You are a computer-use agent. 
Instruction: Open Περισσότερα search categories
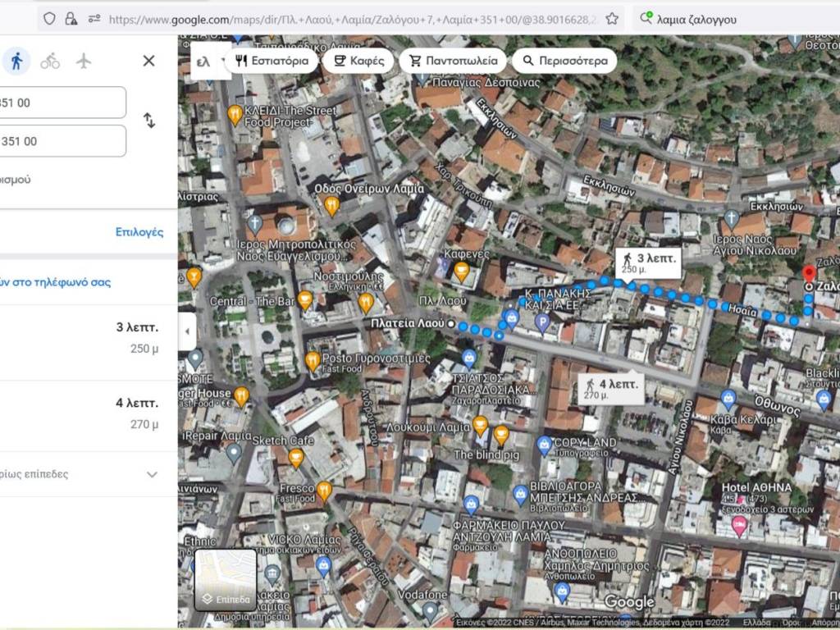click(565, 61)
